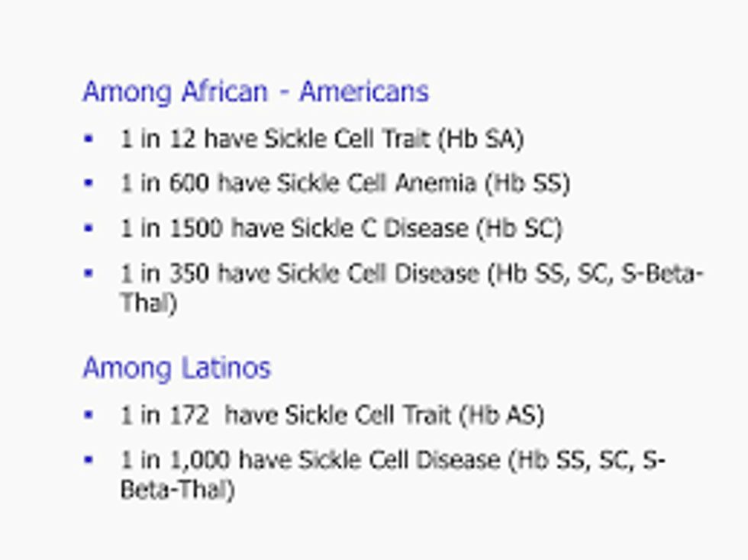Click "(Hb SC)" in the third bullet
The height and width of the screenshot is (560, 748).
(x=519, y=228)
